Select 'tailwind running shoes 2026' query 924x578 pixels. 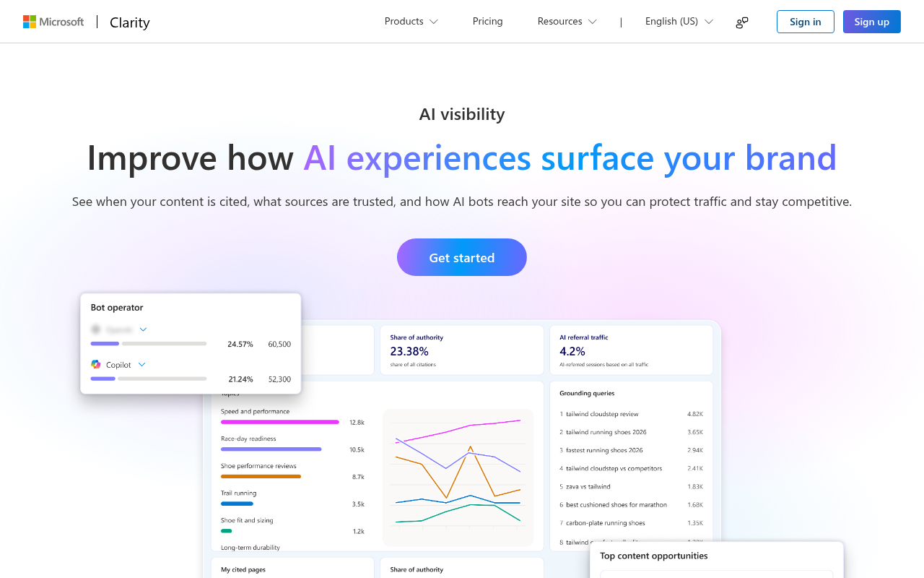[x=606, y=432]
